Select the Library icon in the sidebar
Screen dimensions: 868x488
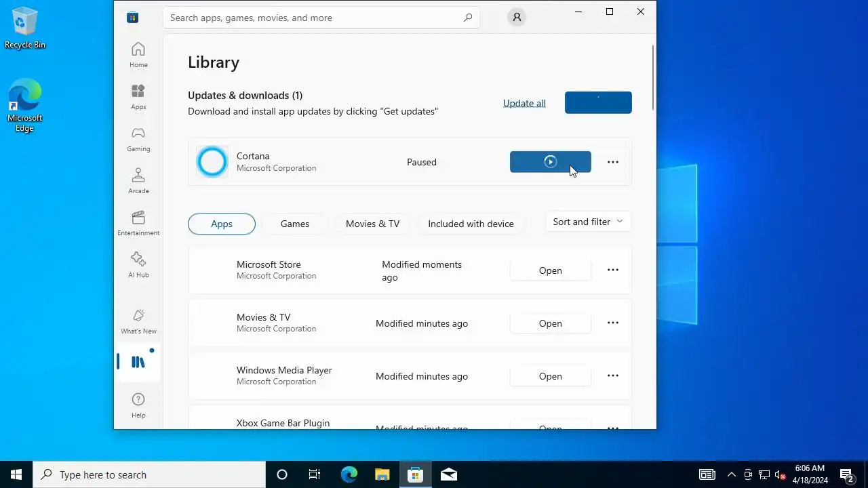[138, 362]
